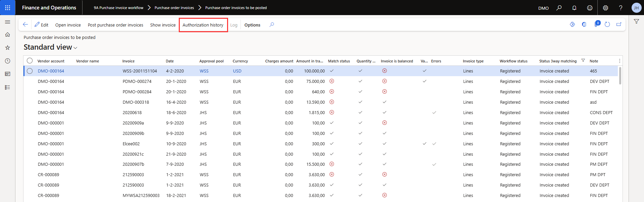Refresh the page with refresh icon
644x202 pixels.
(x=607, y=24)
